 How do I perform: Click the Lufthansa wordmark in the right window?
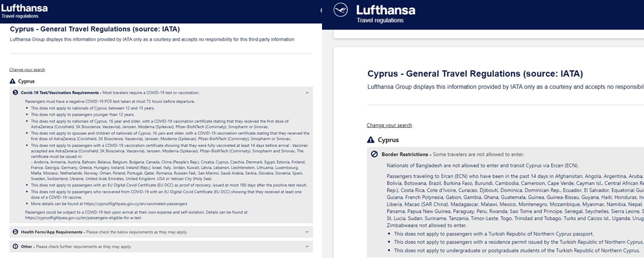point(386,10)
